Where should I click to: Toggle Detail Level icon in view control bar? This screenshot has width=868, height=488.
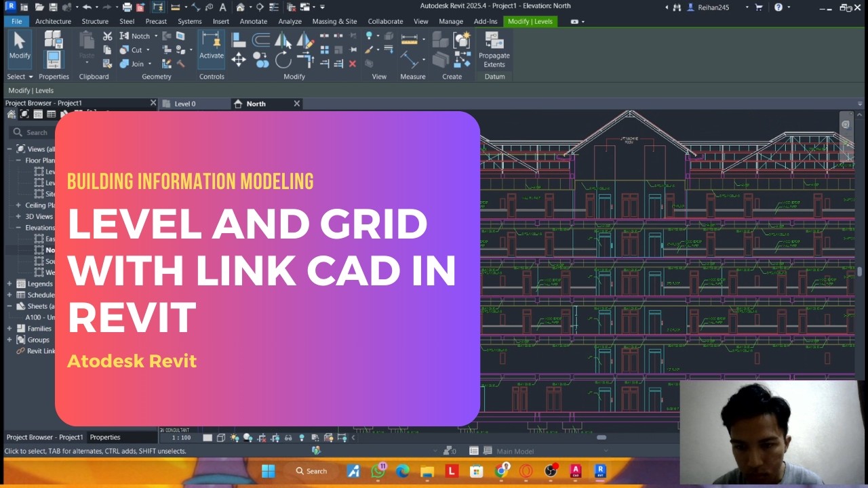[x=208, y=438]
